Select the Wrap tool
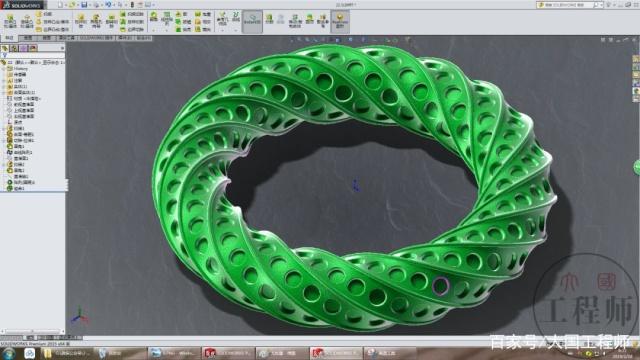 (x=202, y=14)
